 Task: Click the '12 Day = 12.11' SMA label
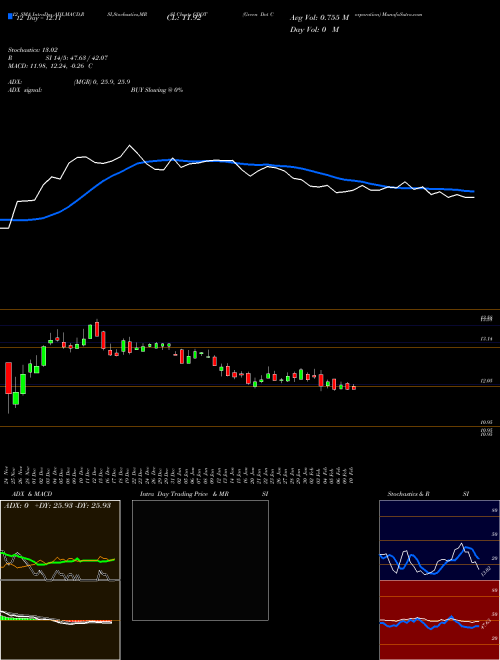(x=39, y=18)
